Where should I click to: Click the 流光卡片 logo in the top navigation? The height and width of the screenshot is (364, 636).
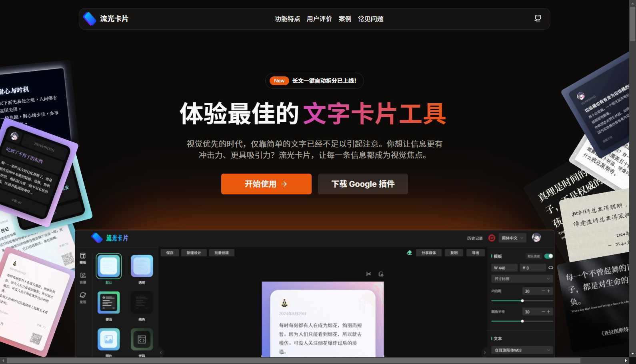[106, 19]
